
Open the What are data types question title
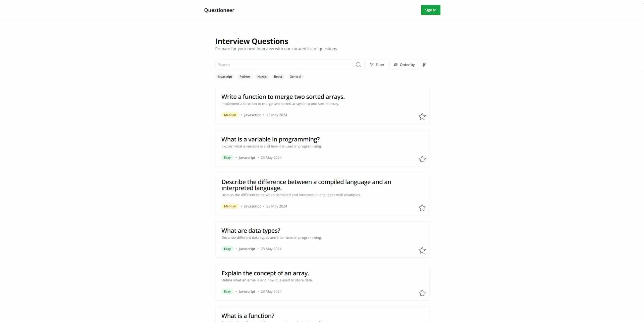(251, 231)
